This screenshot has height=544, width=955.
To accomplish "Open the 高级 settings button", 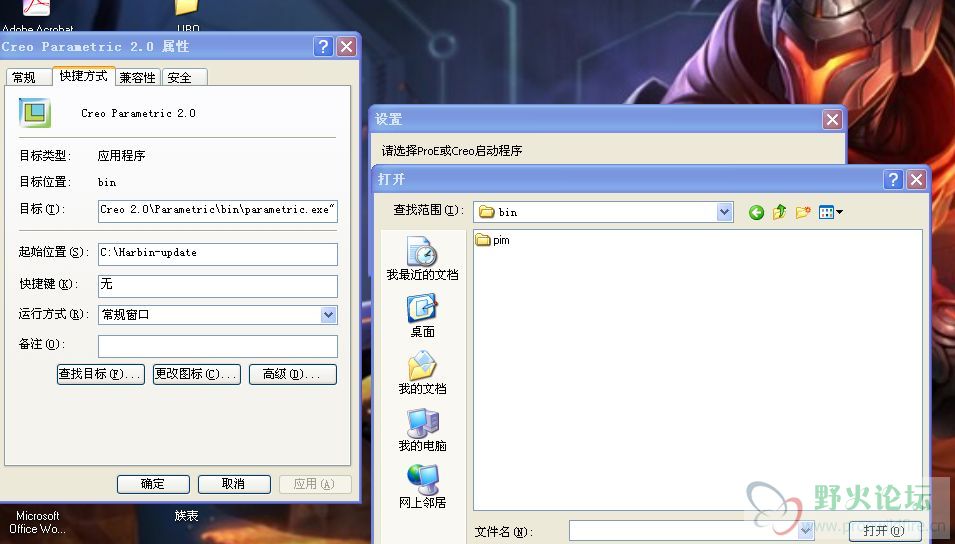I will (x=292, y=374).
